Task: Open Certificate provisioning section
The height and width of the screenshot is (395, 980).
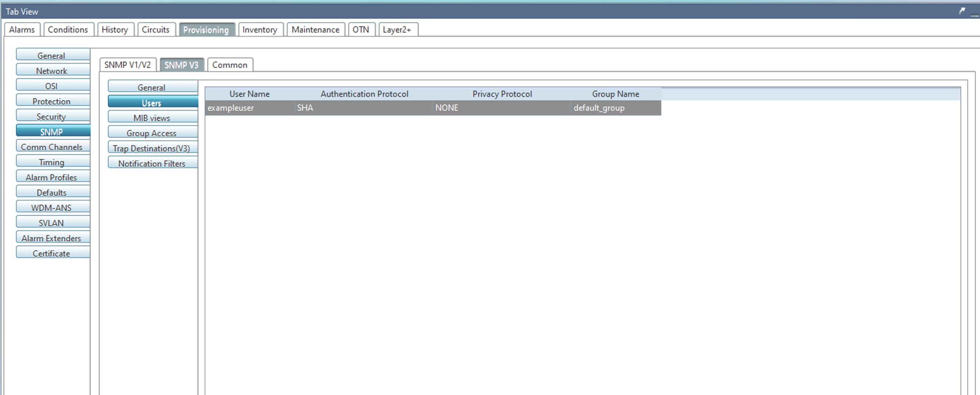Action: 52,253
